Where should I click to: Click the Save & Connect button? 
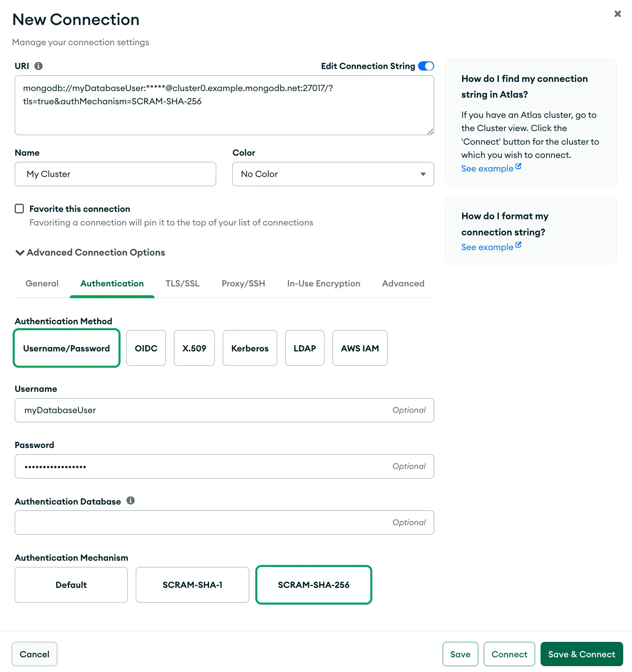(581, 654)
